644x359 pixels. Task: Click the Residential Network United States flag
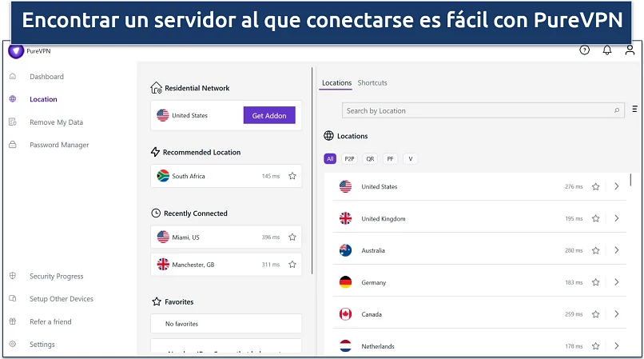[163, 115]
